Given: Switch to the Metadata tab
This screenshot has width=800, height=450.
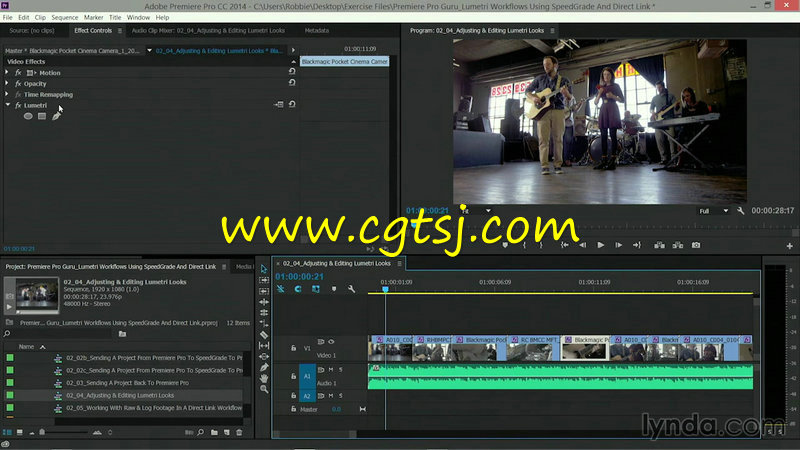Looking at the screenshot, I should [x=317, y=31].
